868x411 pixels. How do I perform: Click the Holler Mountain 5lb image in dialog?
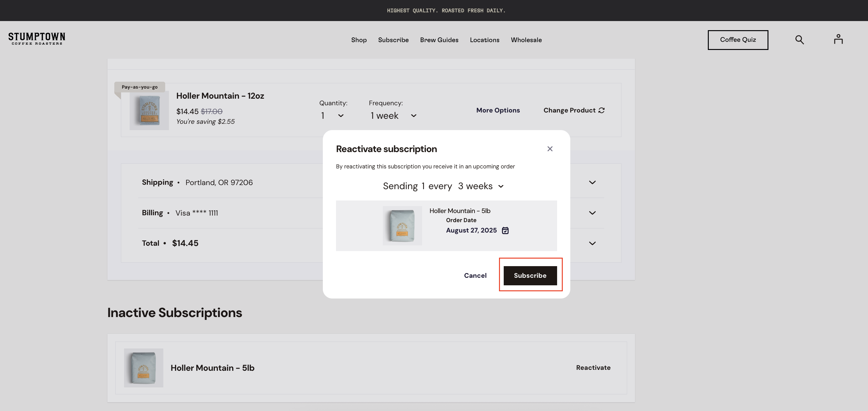pos(402,226)
